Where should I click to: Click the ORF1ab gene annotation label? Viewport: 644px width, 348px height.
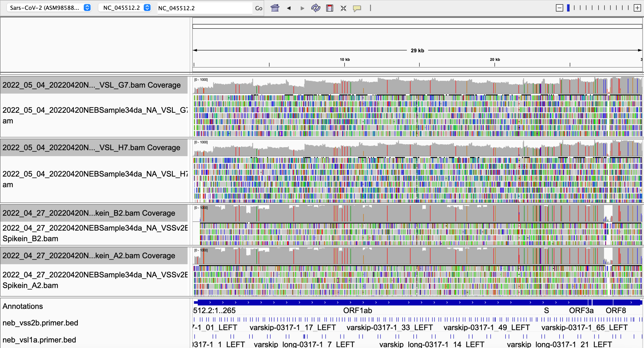click(x=357, y=310)
